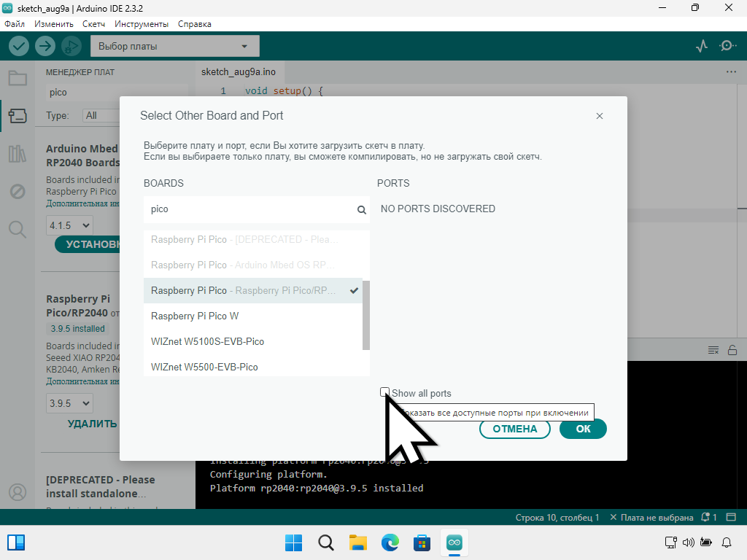Viewport: 747px width, 560px height.
Task: Open the Search sidebar icon
Action: point(18,230)
